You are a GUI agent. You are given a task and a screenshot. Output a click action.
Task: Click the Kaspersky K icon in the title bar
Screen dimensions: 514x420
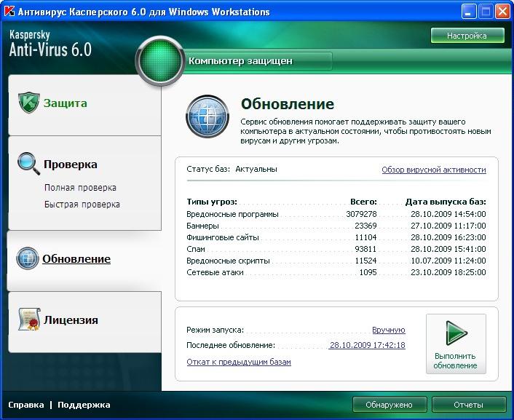(x=9, y=12)
